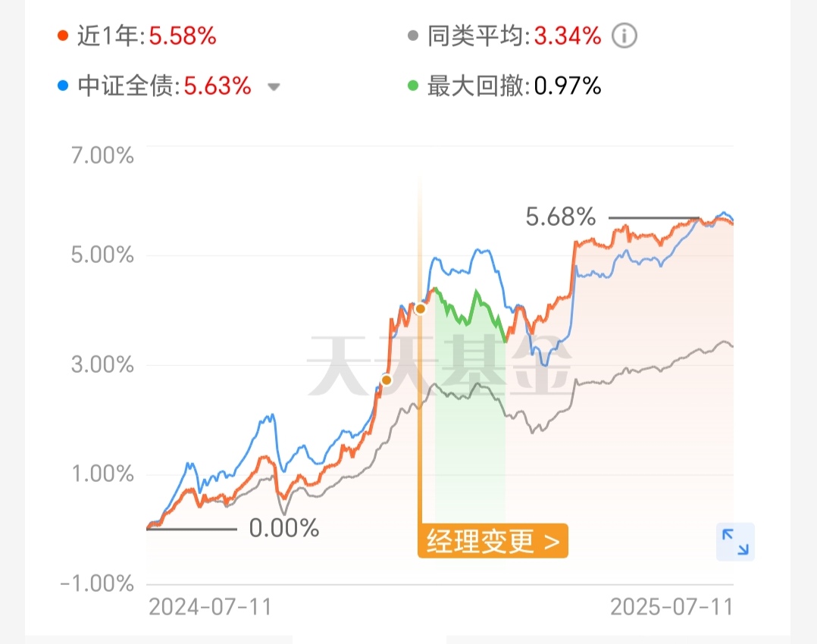The width and height of the screenshot is (817, 644).
Task: Click the info icon next to 同类平均
Action: (x=624, y=36)
